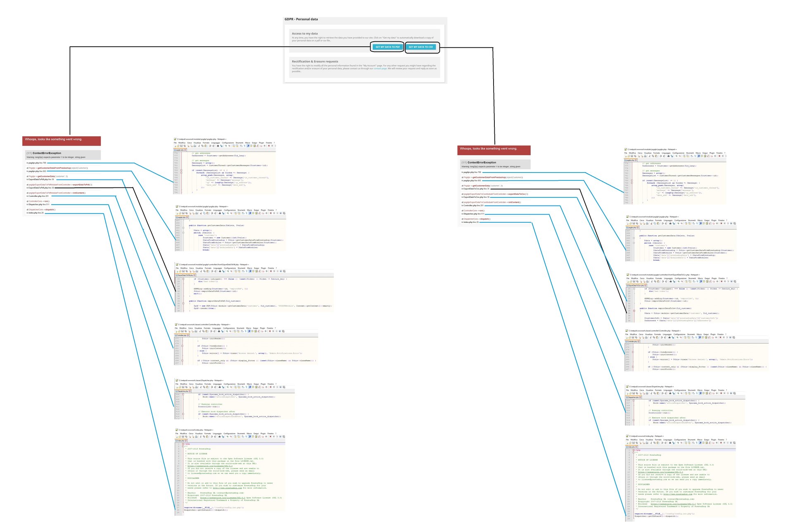Open Linguaggio menu in ExportDataToPdf.php window

pos(218,268)
